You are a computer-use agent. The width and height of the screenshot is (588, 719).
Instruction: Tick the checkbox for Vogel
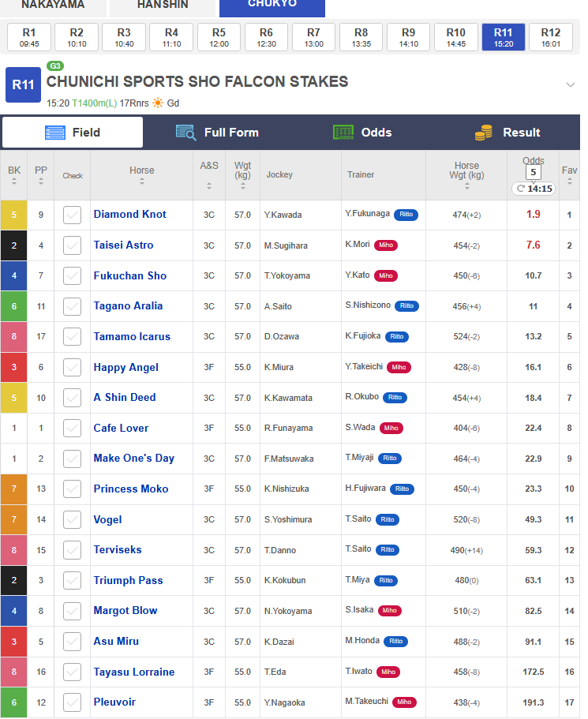point(72,519)
